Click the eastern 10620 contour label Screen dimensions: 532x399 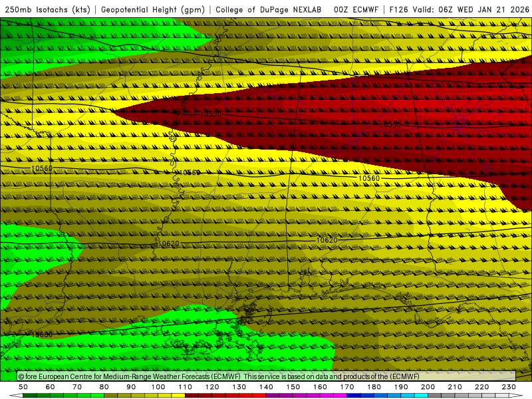point(327,240)
